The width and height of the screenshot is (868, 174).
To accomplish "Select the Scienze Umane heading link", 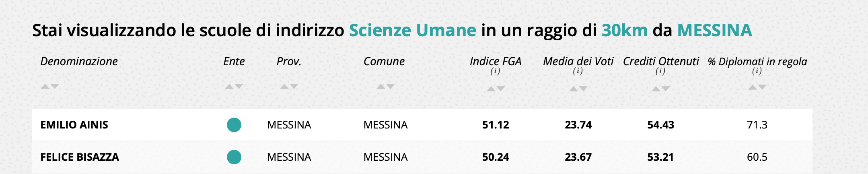I will coord(413,31).
